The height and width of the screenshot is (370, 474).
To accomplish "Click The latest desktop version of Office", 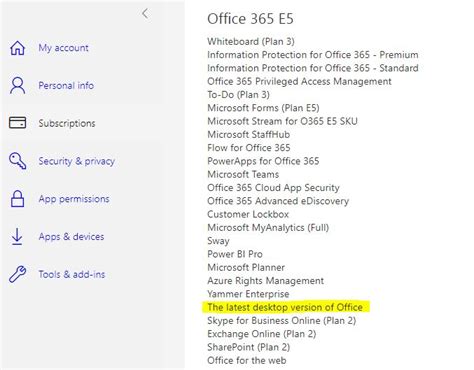I will [285, 307].
